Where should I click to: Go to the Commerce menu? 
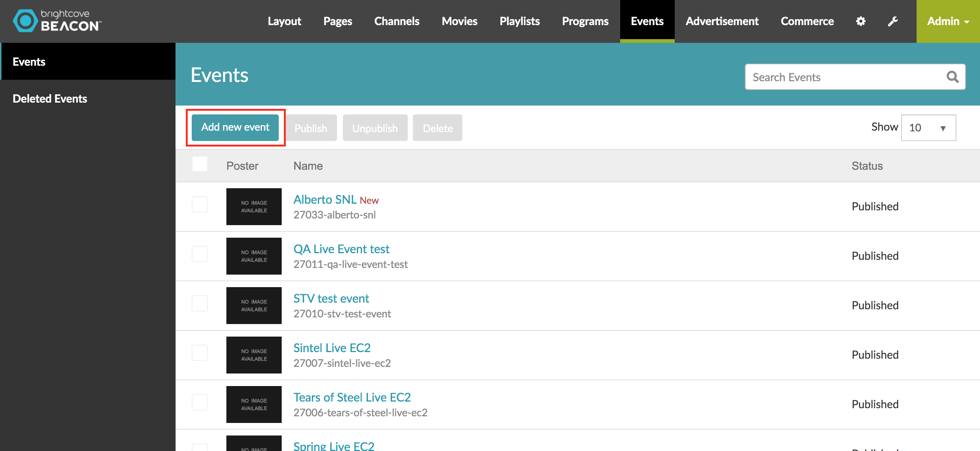tap(807, 21)
